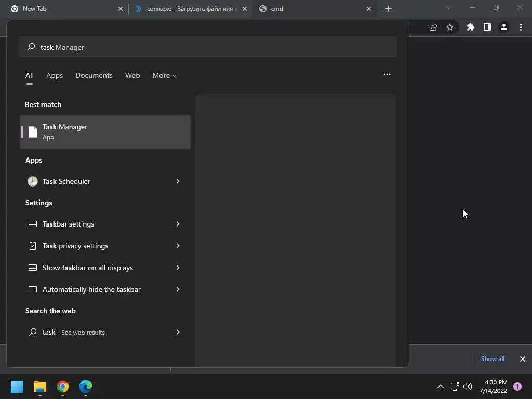Open Windows Start menu button

(x=17, y=387)
